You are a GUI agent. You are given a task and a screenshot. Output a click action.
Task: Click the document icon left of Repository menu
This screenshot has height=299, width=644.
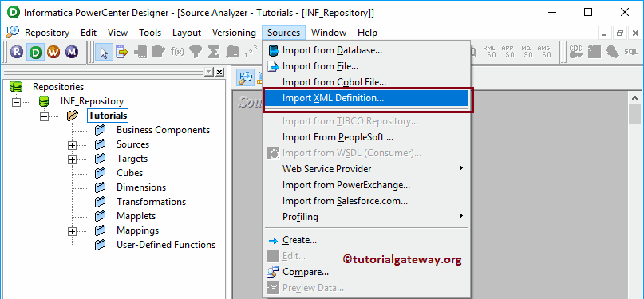coord(13,32)
